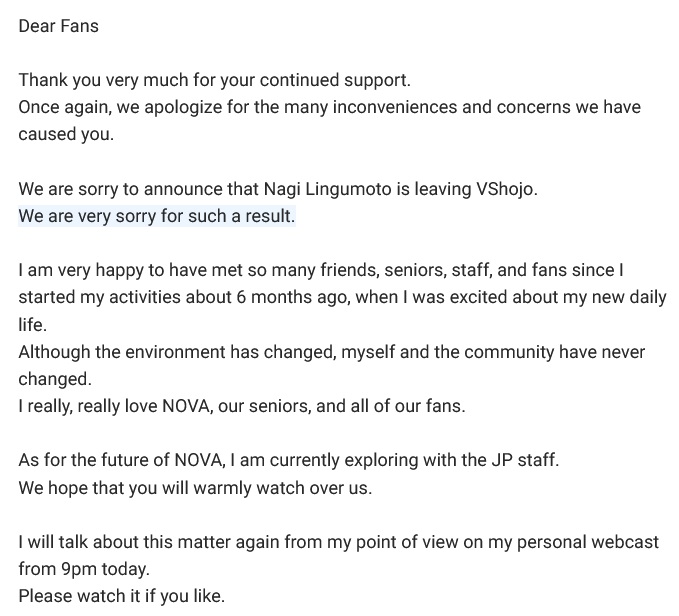Click the 'I am very happy to have met' line
The height and width of the screenshot is (616, 679).
(x=320, y=271)
